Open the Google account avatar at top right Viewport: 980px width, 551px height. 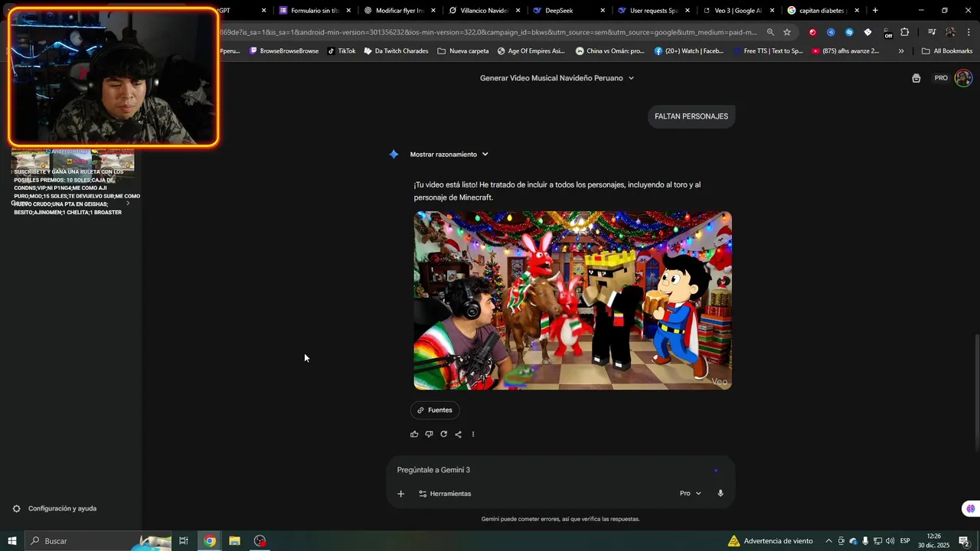pyautogui.click(x=963, y=78)
